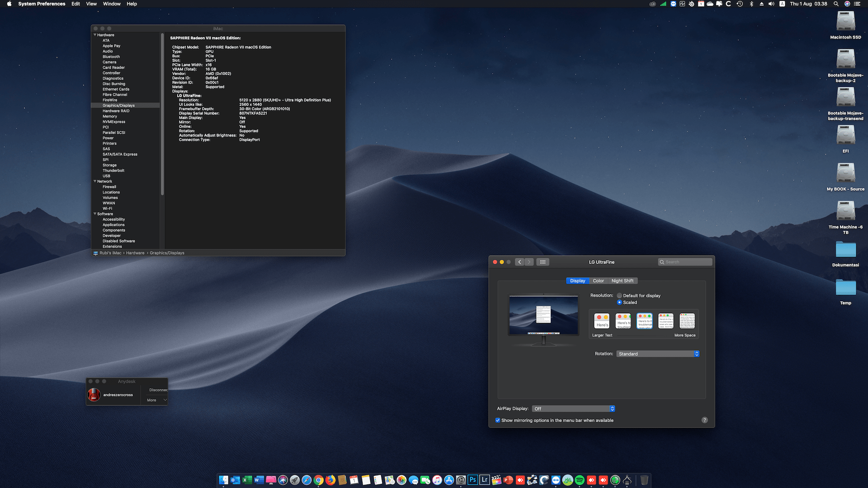Collapse the Network section in System Information
868x488 pixels.
click(95, 181)
